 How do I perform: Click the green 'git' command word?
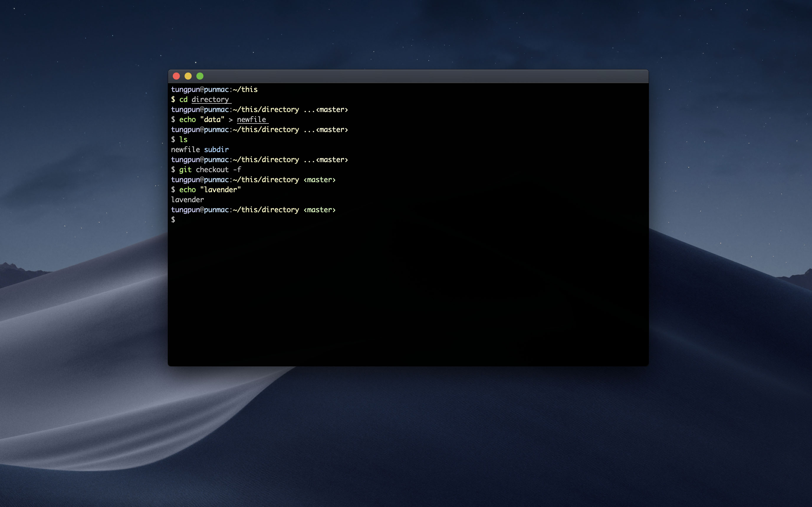185,170
